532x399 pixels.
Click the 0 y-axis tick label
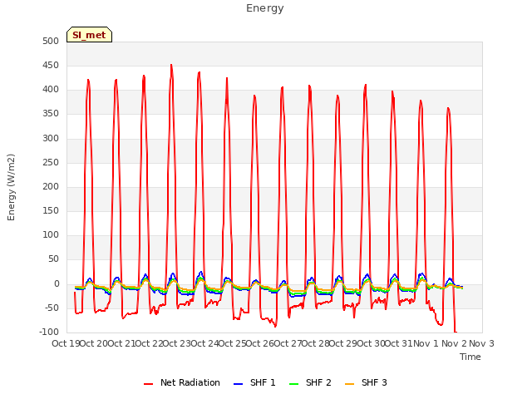(x=57, y=284)
